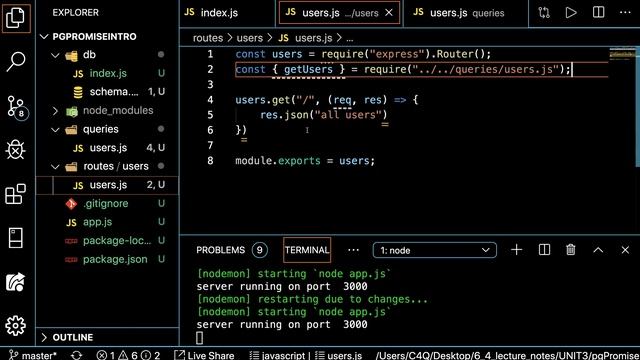Open the .gitignore file
The height and width of the screenshot is (360, 640).
coord(108,204)
